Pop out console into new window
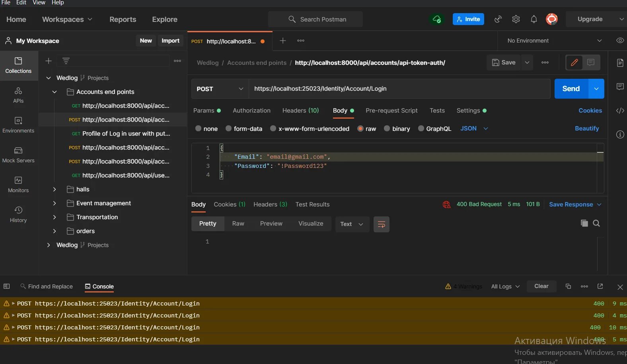Viewport: 627px width, 364px height. (x=600, y=286)
